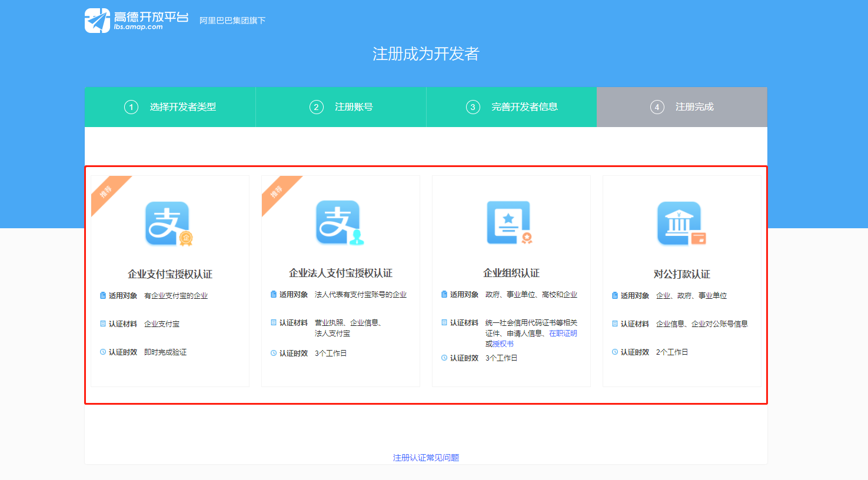Click 适用对象 icon in 企业支付宝授权认证 card

pos(103,295)
